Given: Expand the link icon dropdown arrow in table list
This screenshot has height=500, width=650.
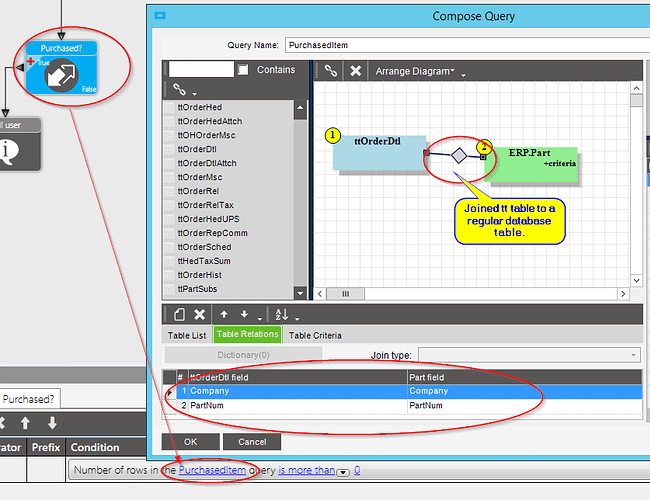Looking at the screenshot, I should point(194,93).
